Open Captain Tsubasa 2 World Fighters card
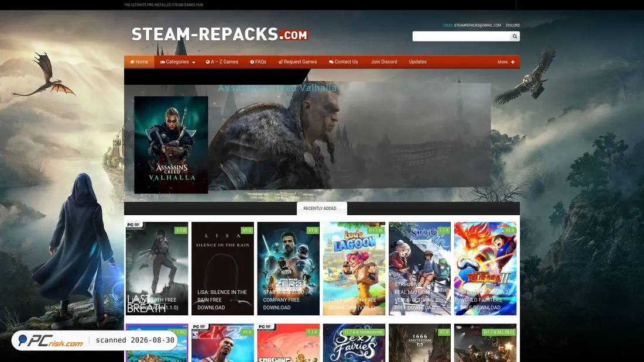The height and width of the screenshot is (362, 644). pos(485,268)
